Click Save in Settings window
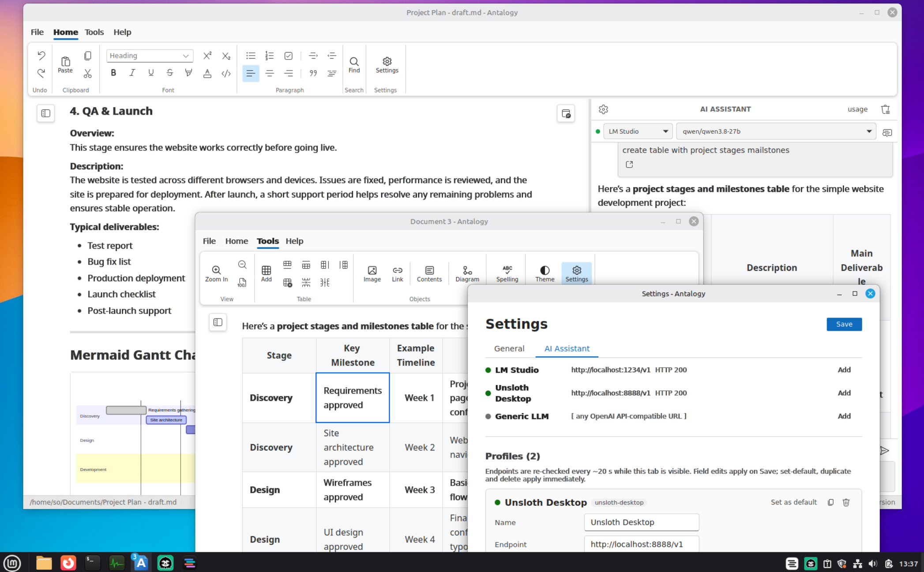This screenshot has width=924, height=572. (844, 324)
